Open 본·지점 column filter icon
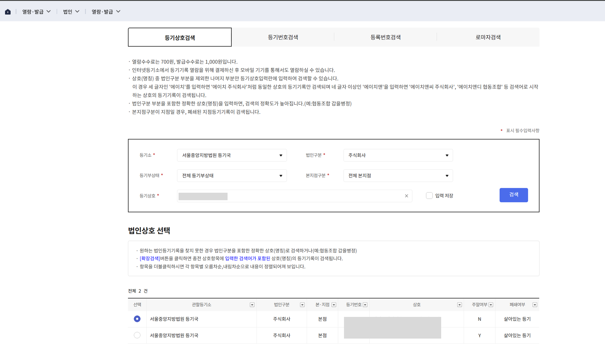605x364 pixels. [334, 305]
